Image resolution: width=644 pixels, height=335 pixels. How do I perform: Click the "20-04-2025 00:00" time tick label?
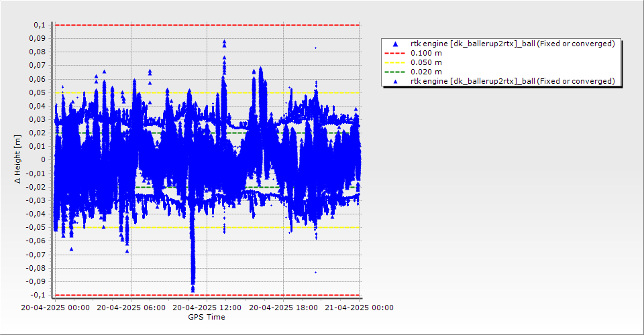(56, 308)
